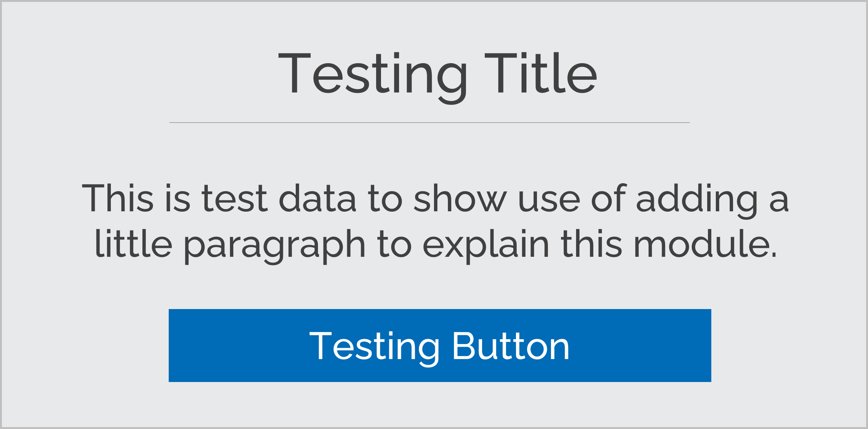Click the 'Button' word on the blue button

point(511,346)
